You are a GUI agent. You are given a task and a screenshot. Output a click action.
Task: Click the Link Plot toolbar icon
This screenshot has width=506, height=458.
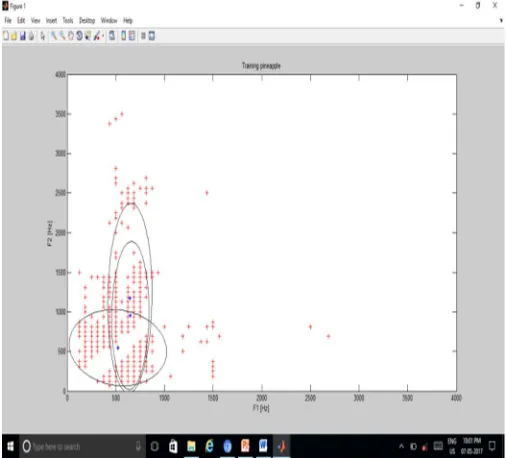112,36
